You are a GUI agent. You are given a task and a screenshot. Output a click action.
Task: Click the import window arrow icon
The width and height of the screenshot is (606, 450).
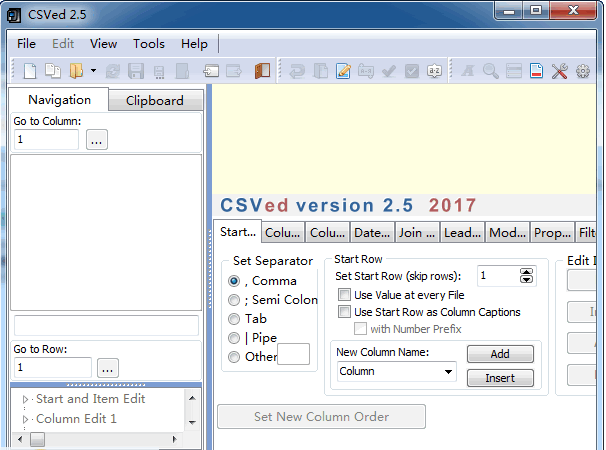coord(211,71)
